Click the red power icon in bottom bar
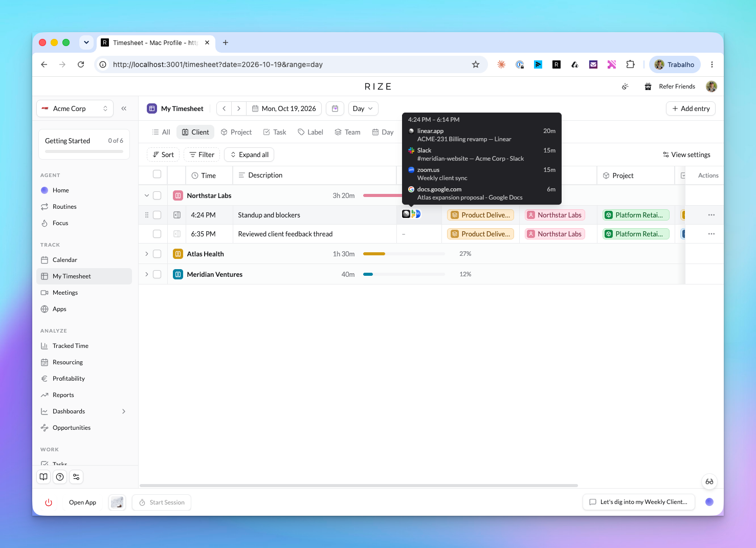The image size is (756, 548). coord(49,502)
